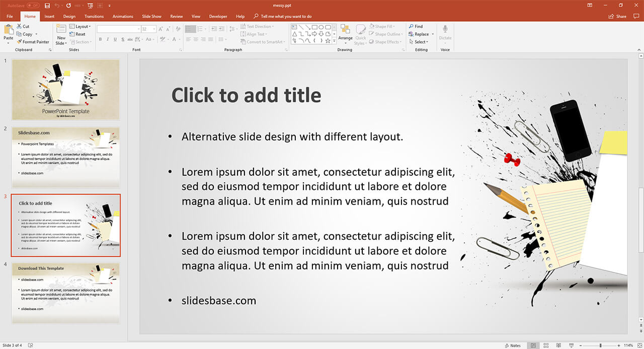644x349 pixels.
Task: Toggle Normal view button in status bar
Action: coord(533,345)
